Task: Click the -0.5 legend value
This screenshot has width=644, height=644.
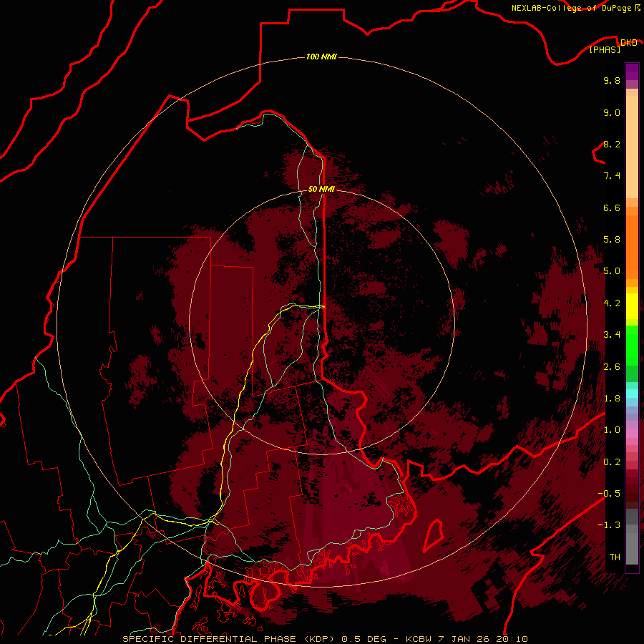Action: click(609, 494)
